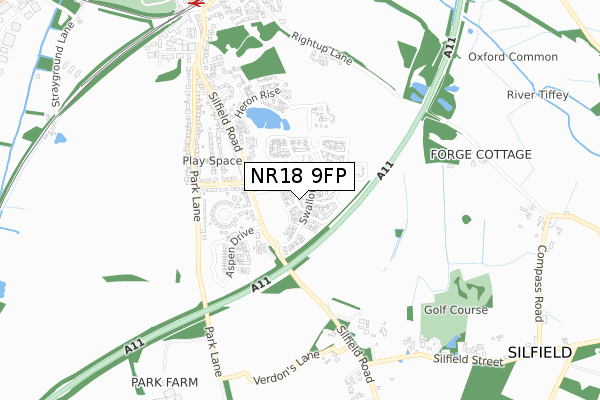The height and width of the screenshot is (400, 600).
Task: Click the red railway station icon
Action: pyautogui.click(x=197, y=3)
